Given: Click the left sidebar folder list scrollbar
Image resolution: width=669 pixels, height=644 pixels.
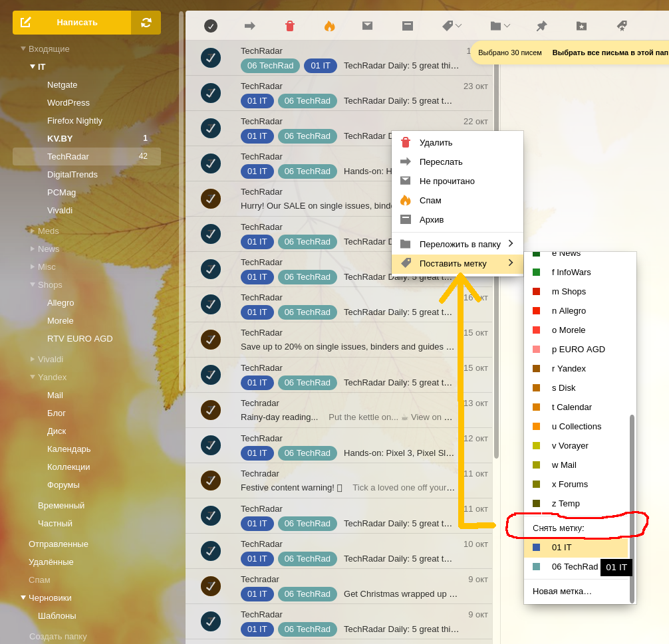Looking at the screenshot, I should (182, 201).
